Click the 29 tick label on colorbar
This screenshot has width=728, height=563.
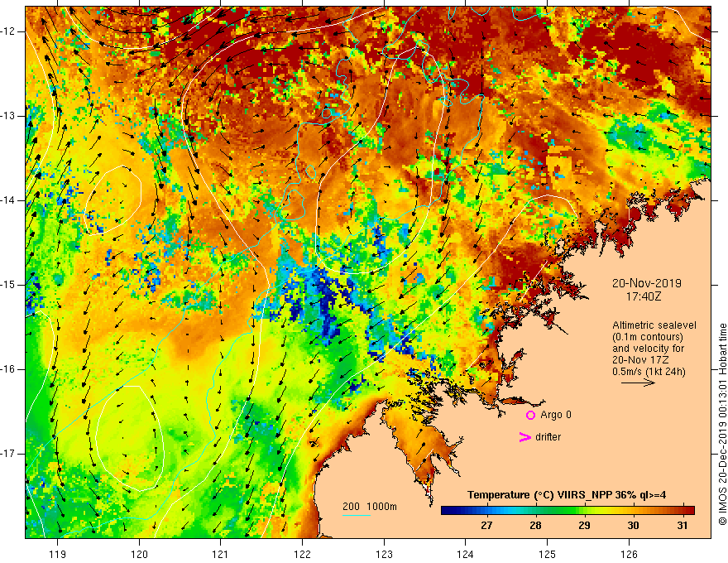tap(584, 526)
